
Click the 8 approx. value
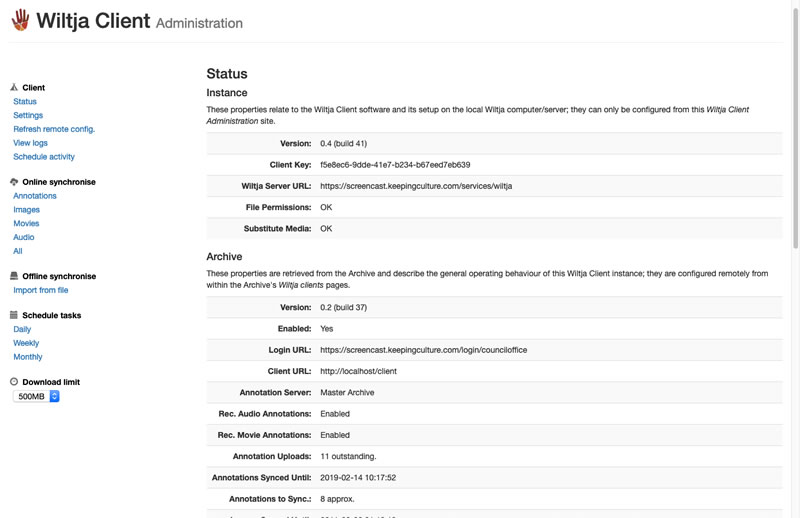pyautogui.click(x=337, y=499)
